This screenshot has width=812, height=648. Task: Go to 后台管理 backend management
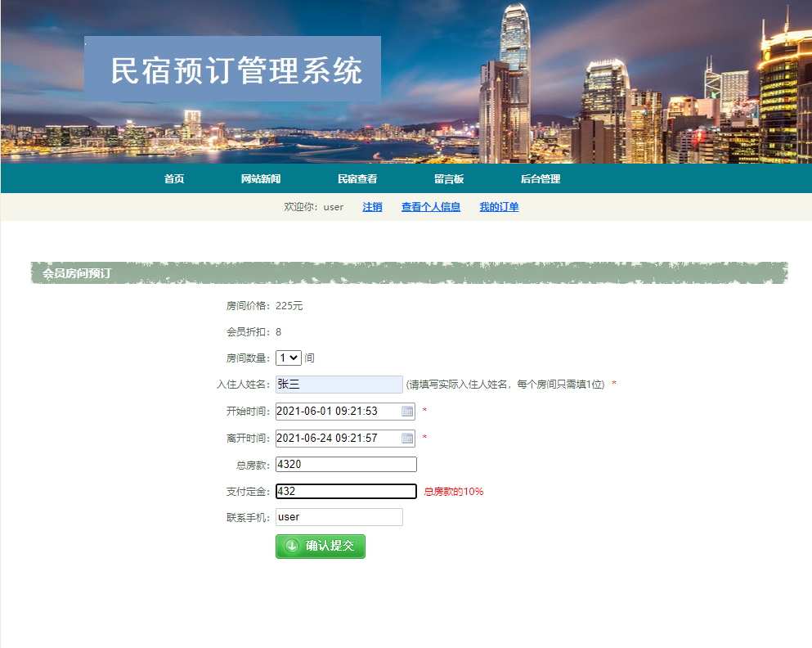(x=540, y=178)
